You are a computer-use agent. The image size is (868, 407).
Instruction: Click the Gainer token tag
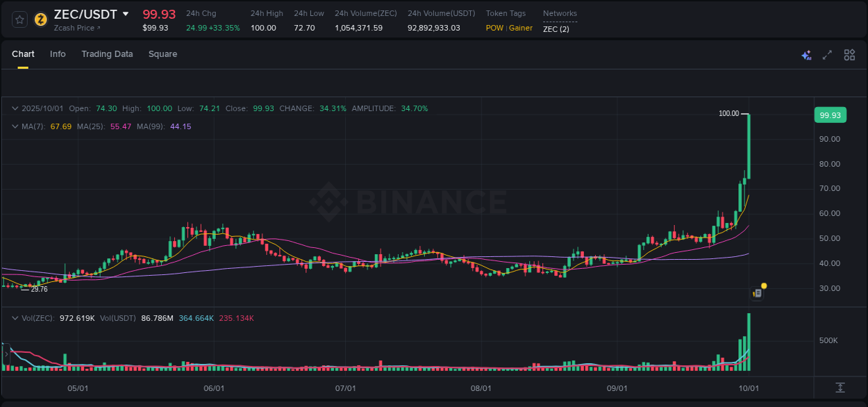(x=519, y=28)
